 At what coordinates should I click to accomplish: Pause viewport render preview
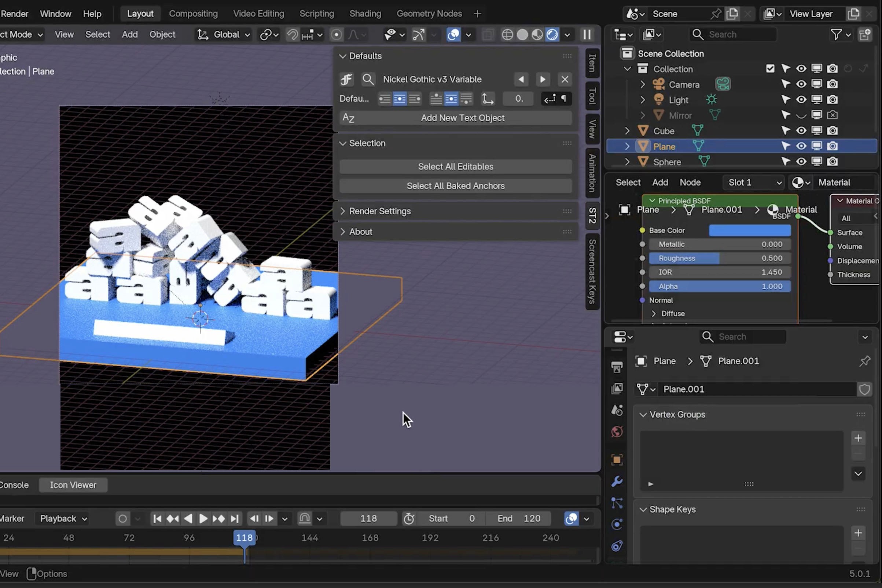pyautogui.click(x=587, y=34)
